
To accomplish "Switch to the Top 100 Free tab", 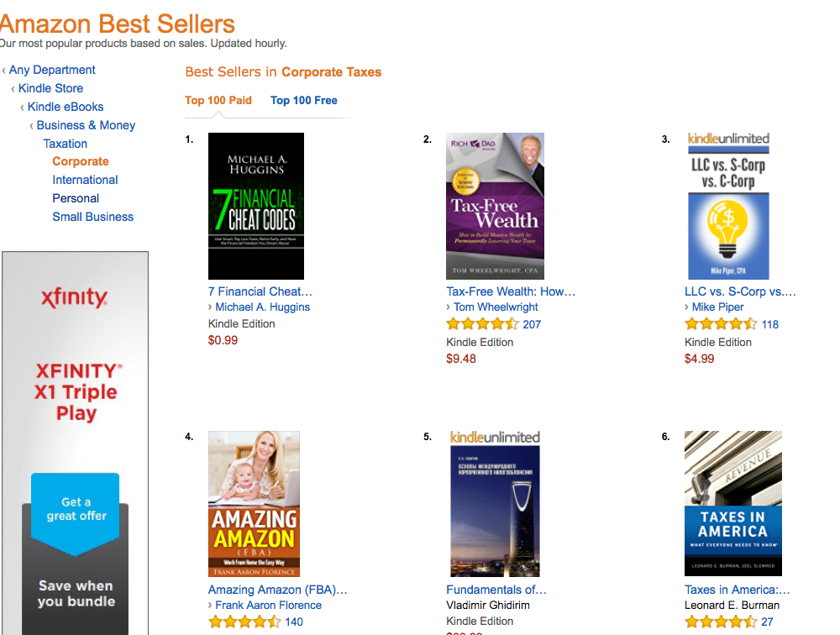I will pos(304,100).
